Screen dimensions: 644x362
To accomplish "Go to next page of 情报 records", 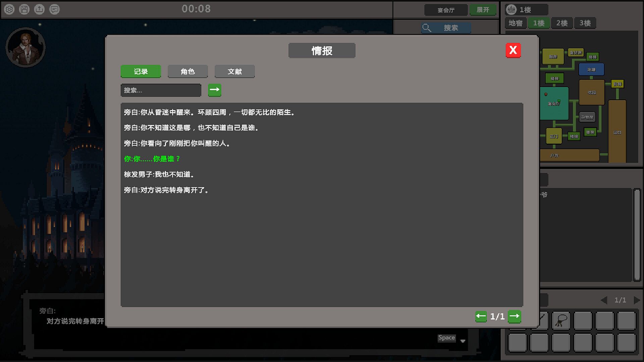I will (x=514, y=316).
